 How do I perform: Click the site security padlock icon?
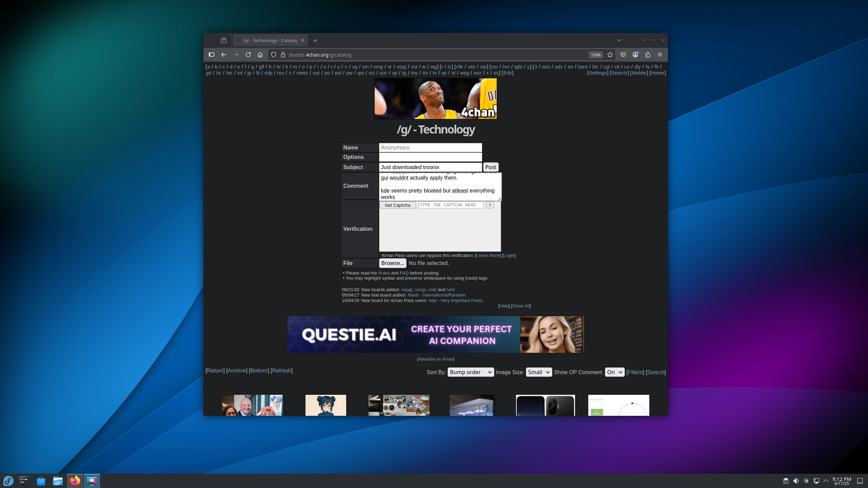point(283,55)
